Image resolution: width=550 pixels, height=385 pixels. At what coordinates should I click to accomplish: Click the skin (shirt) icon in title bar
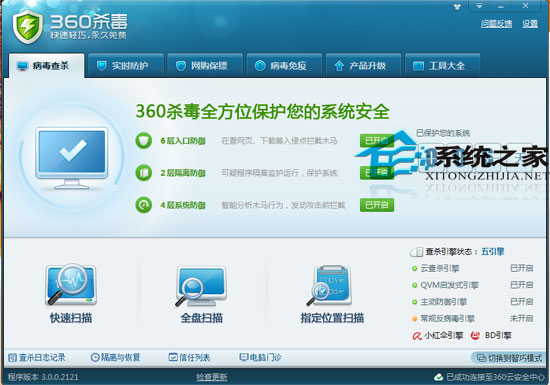click(457, 7)
